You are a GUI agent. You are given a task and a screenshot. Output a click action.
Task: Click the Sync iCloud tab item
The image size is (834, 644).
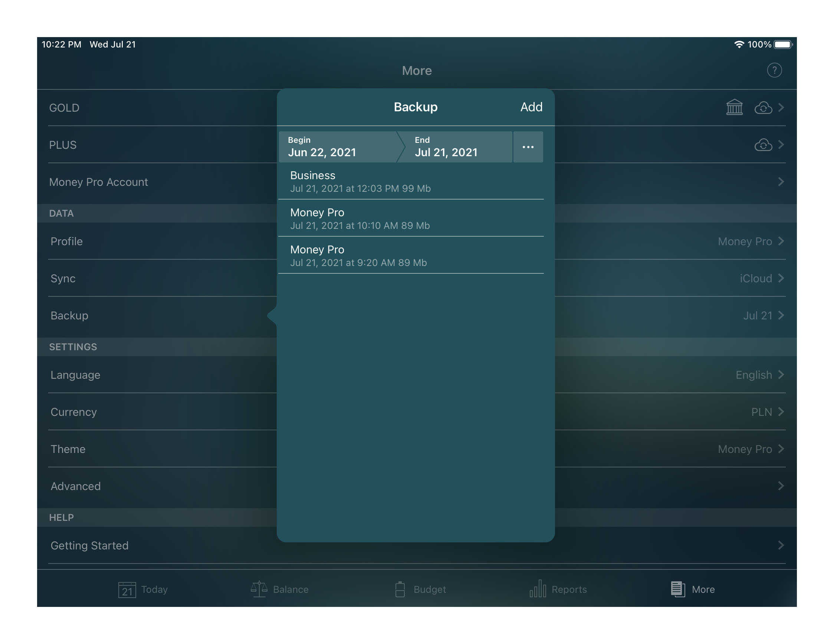click(416, 278)
